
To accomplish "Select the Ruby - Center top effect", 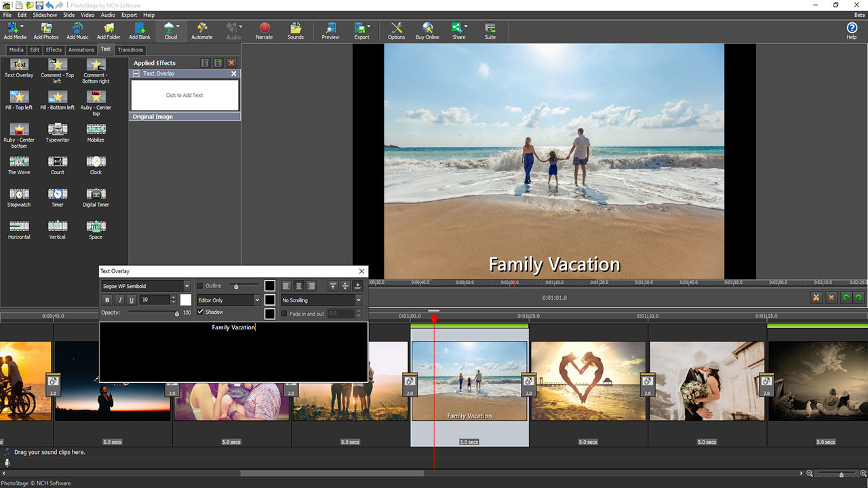I will click(x=95, y=101).
